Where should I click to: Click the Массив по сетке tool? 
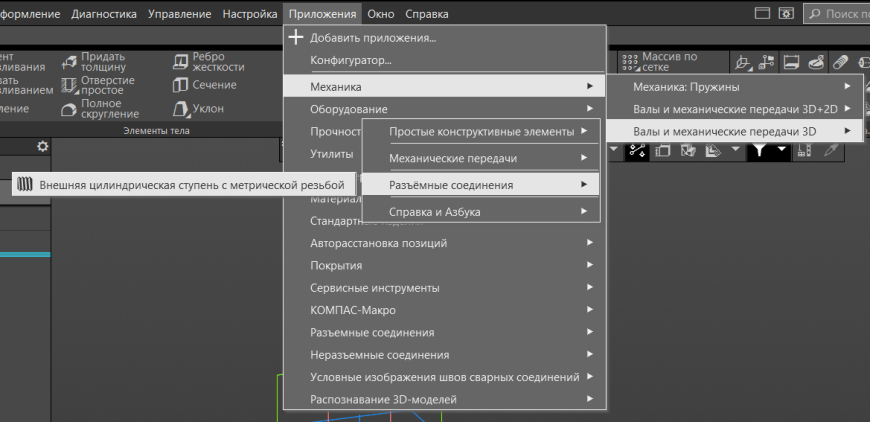point(659,62)
